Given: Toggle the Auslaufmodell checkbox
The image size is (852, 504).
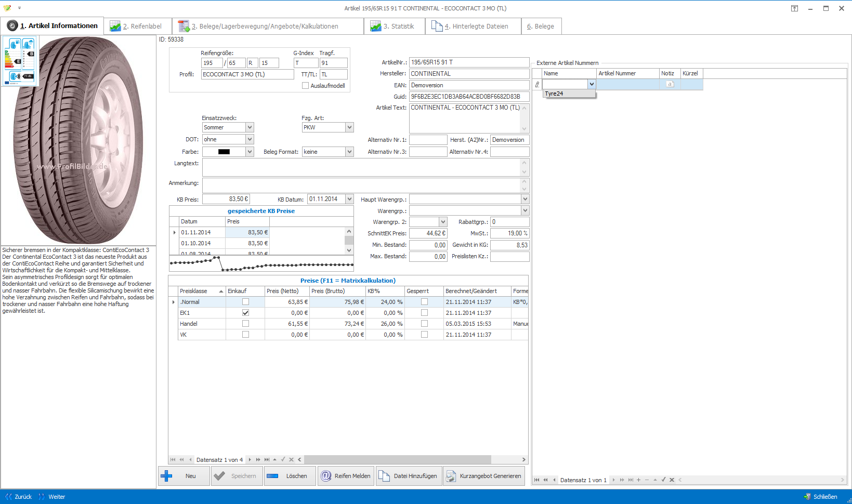Looking at the screenshot, I should tap(305, 86).
